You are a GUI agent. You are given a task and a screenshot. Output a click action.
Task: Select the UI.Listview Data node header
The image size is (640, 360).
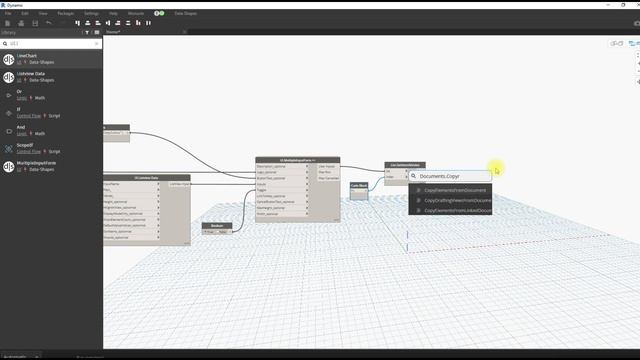147,178
